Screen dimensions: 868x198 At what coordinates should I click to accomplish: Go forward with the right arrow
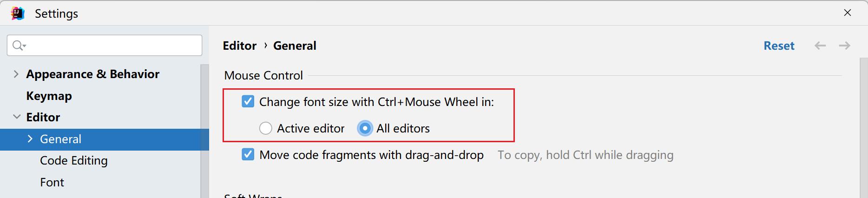[x=844, y=46]
